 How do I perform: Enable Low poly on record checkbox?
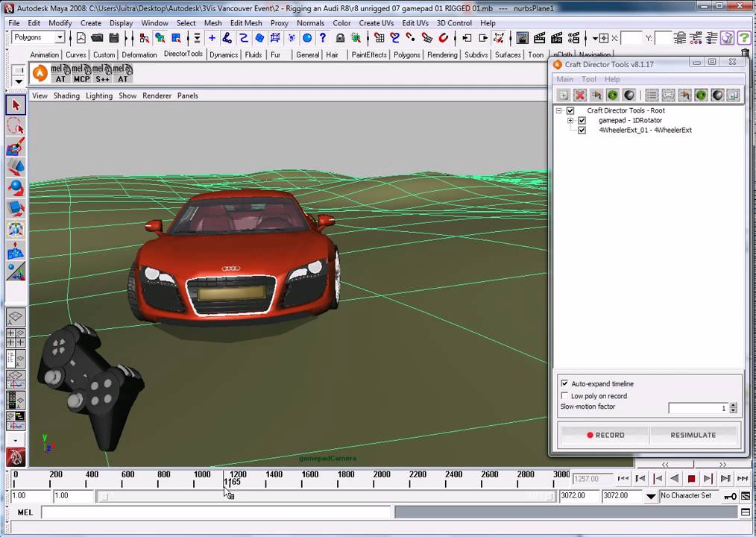click(x=564, y=395)
